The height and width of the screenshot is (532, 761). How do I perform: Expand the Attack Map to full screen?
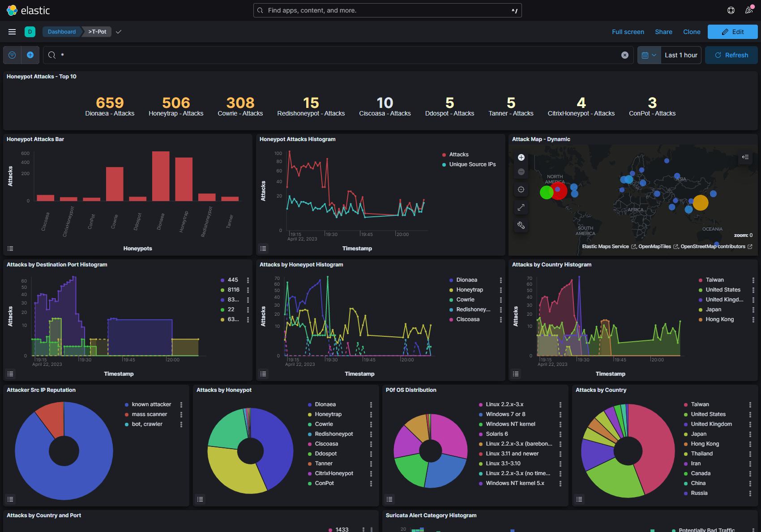[x=521, y=207]
